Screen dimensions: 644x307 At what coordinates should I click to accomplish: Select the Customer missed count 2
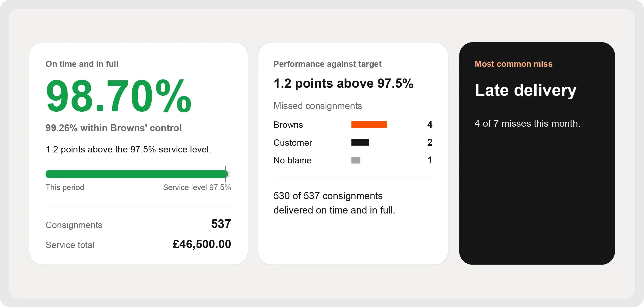[430, 142]
